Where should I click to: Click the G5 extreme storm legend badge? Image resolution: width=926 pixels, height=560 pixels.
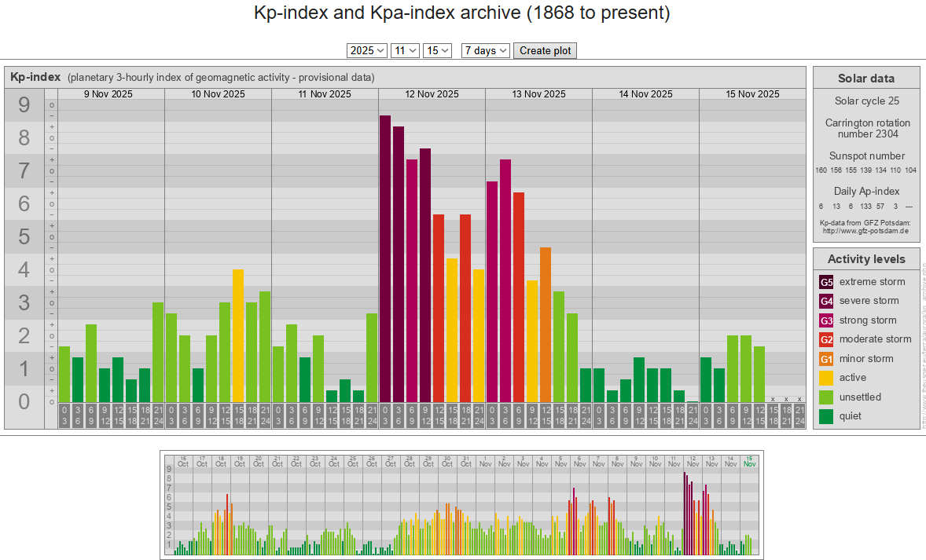pyautogui.click(x=827, y=282)
